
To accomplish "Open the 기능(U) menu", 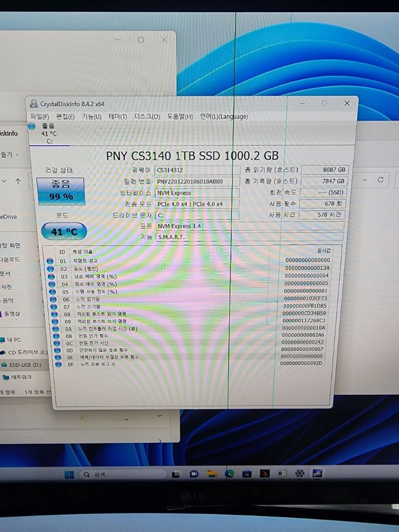I will click(92, 117).
